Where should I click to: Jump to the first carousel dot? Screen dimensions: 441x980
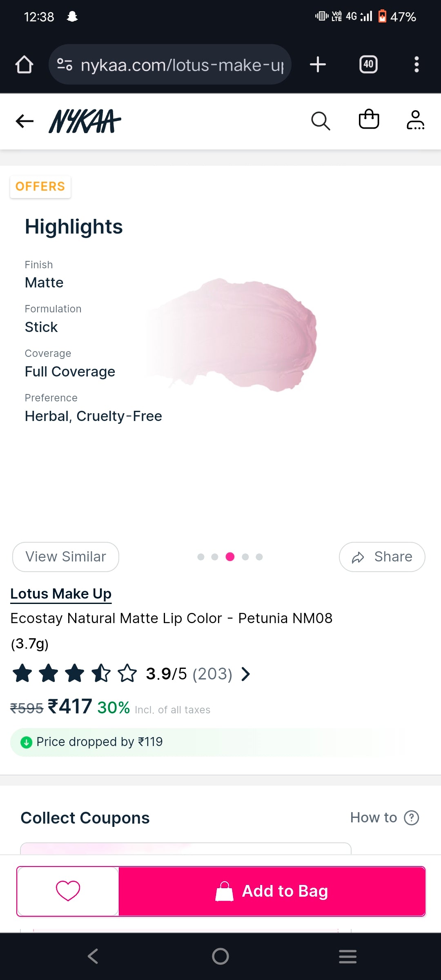coord(200,557)
